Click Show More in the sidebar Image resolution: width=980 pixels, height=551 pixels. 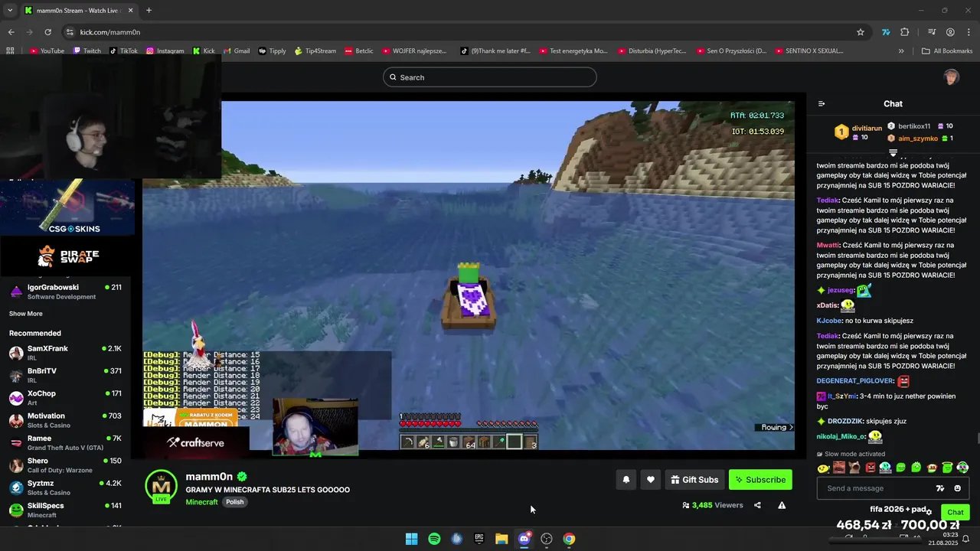(25, 314)
